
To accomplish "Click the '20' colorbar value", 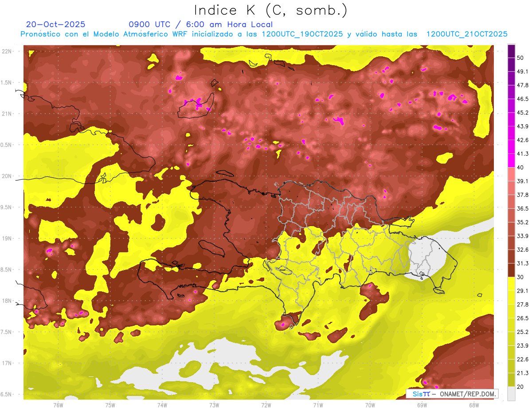I will (520, 387).
